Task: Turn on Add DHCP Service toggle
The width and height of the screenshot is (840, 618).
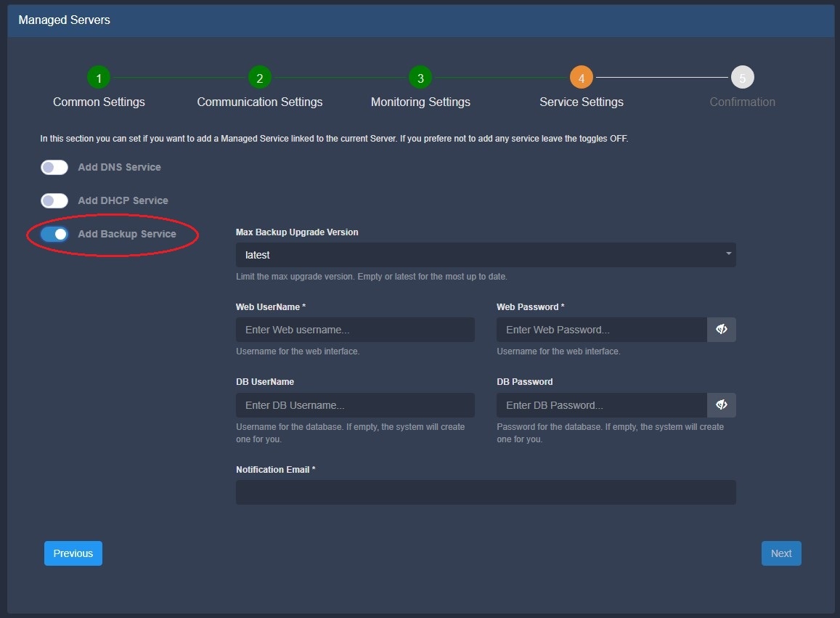Action: coord(54,200)
